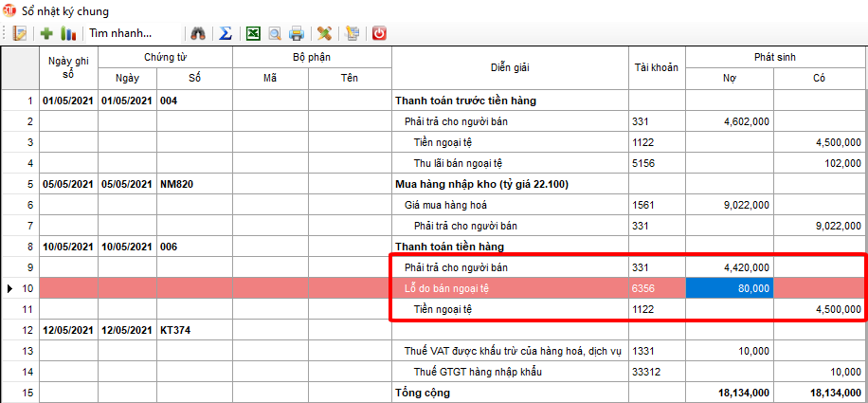Select 'Thanh toán trước tiền hàng' cell
This screenshot has height=403, width=868.
pyautogui.click(x=511, y=101)
